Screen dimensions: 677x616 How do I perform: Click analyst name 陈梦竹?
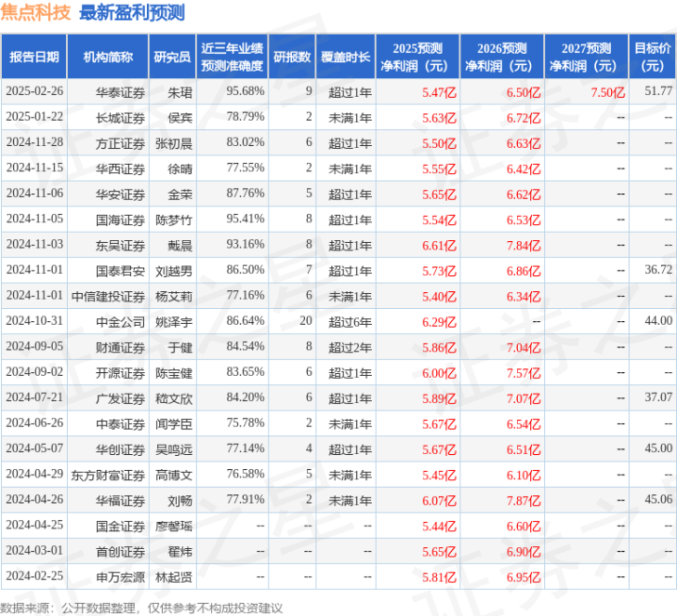point(174,219)
